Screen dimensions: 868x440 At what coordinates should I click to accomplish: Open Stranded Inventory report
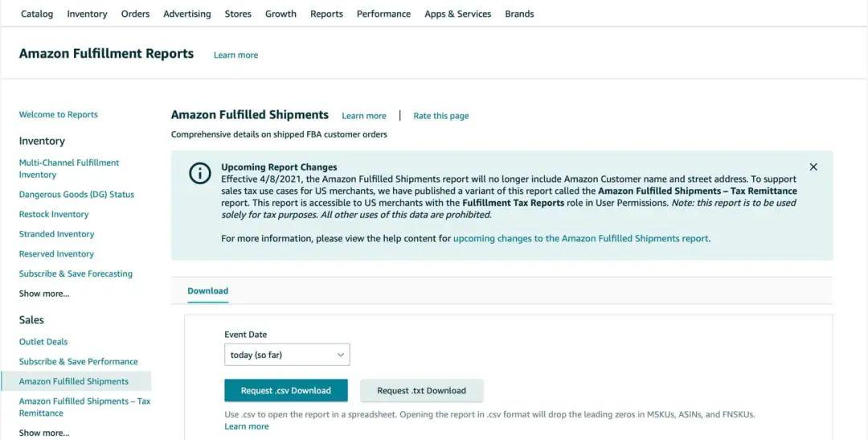[x=56, y=234]
